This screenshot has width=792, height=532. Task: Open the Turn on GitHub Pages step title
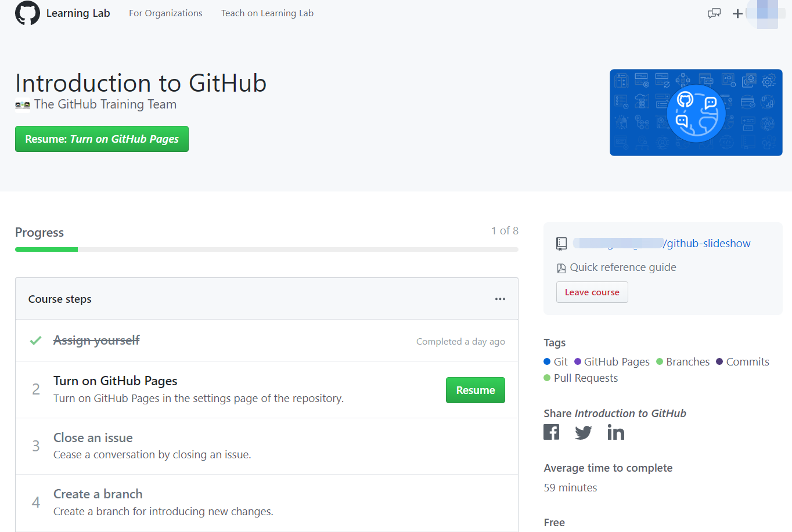116,381
